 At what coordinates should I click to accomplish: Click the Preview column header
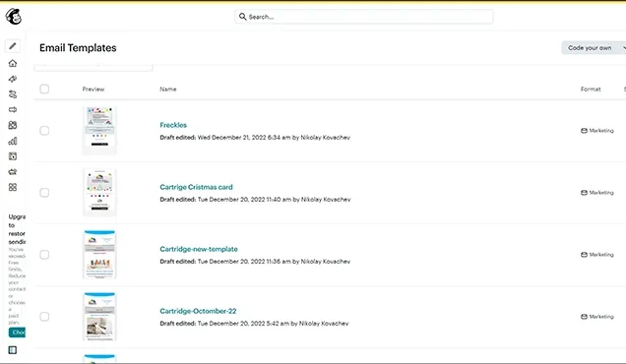click(x=94, y=89)
